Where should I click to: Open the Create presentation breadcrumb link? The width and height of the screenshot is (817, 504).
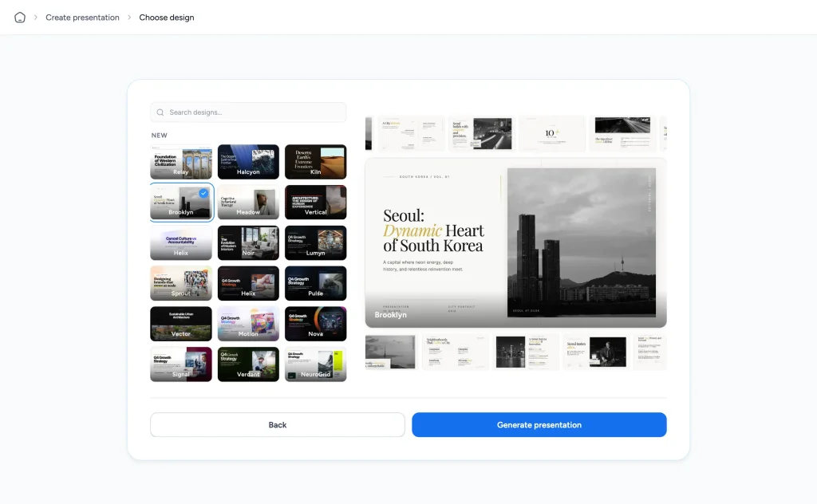[82, 18]
